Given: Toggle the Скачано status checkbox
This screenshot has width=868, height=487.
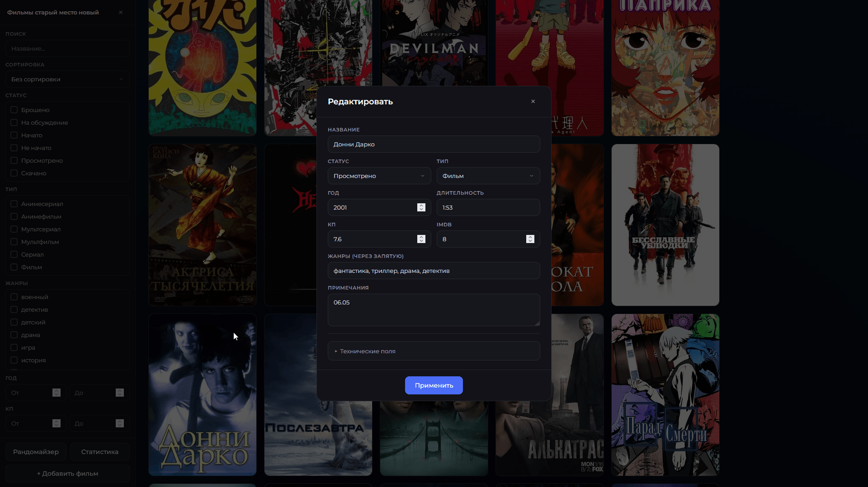Looking at the screenshot, I should [x=14, y=173].
